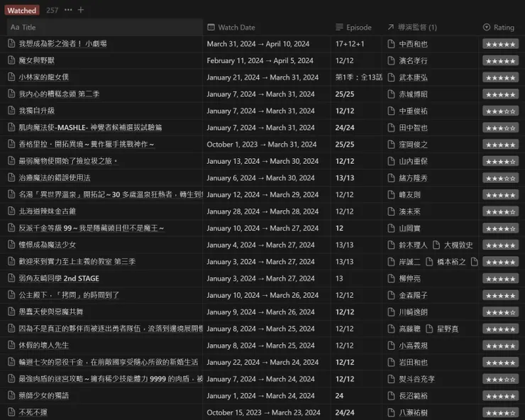Click page icon next to director 星野真
The width and height of the screenshot is (525, 420).
[429, 328]
